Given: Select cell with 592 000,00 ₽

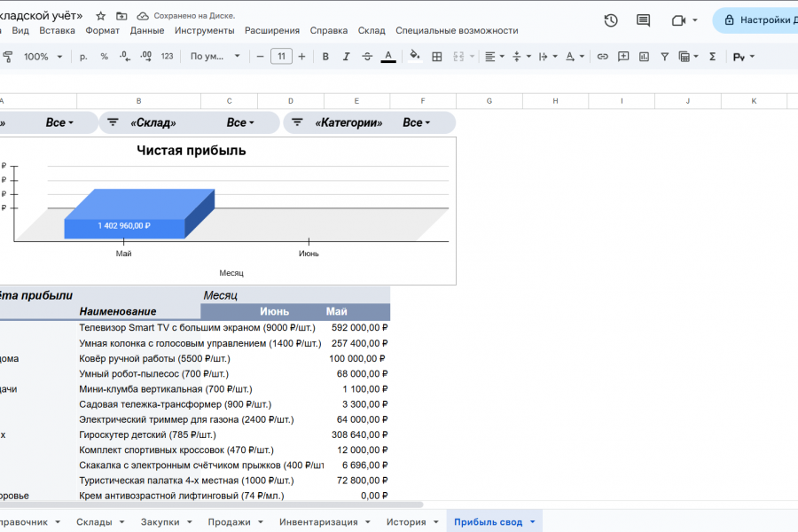Looking at the screenshot, I should click(358, 328).
